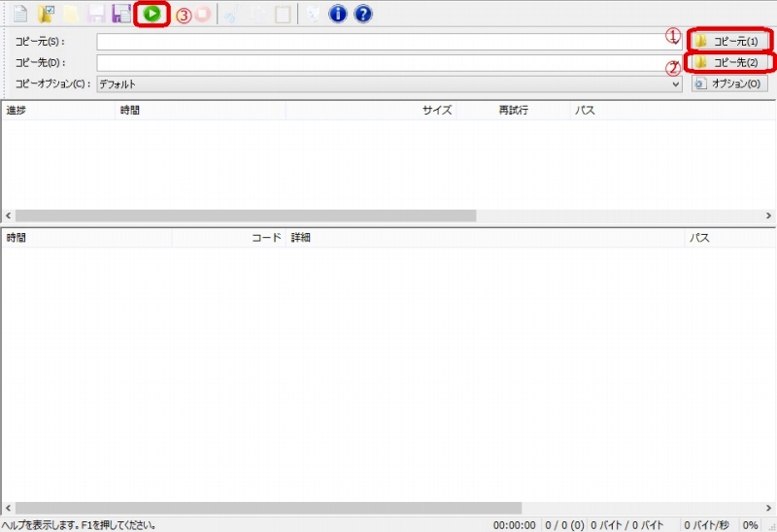The image size is (777, 532).
Task: Open the blue Information icon
Action: click(338, 14)
